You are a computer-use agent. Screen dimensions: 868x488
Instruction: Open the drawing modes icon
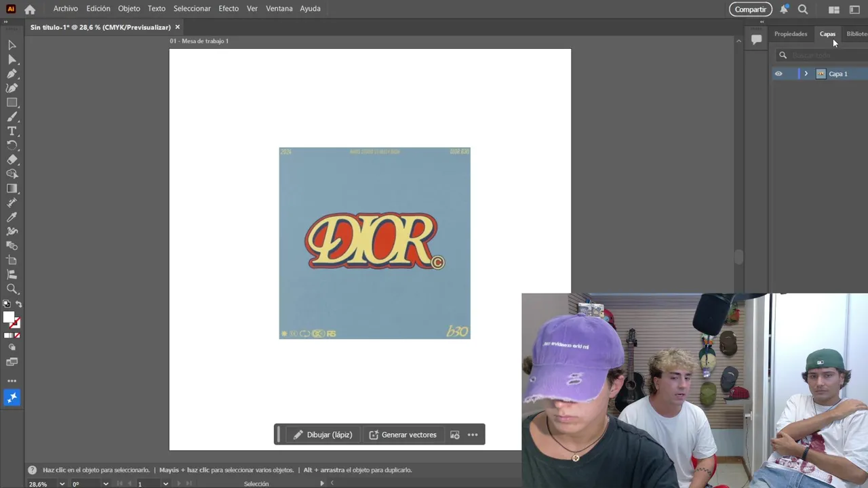point(12,347)
